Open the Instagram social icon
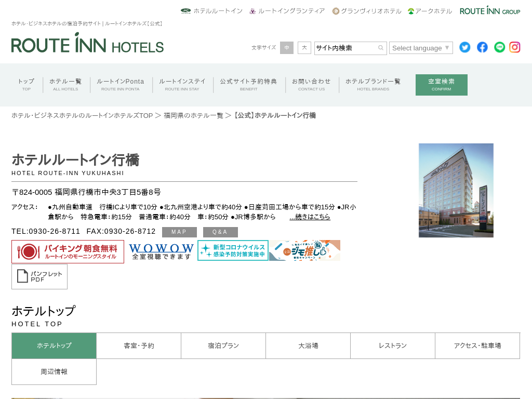This screenshot has height=399, width=532. pos(515,47)
